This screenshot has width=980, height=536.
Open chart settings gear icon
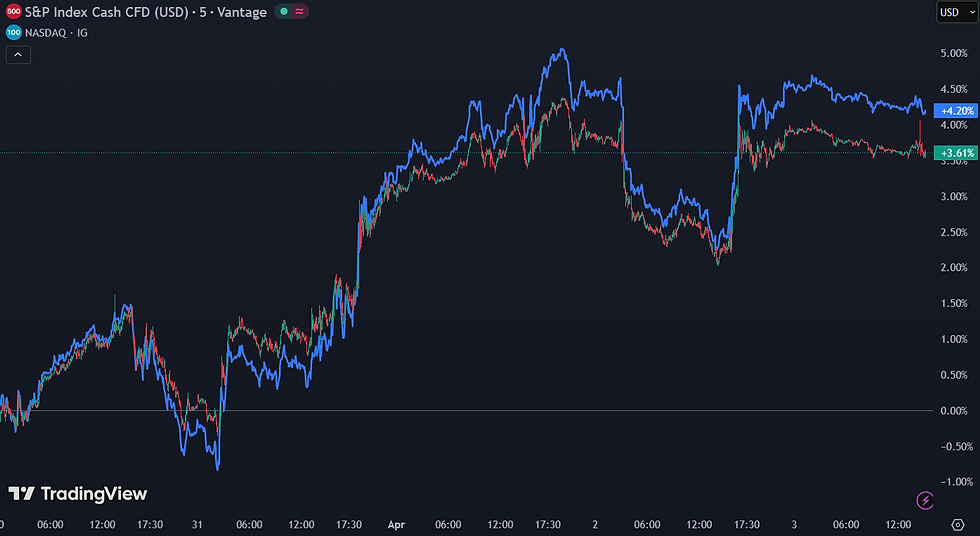tap(958, 524)
